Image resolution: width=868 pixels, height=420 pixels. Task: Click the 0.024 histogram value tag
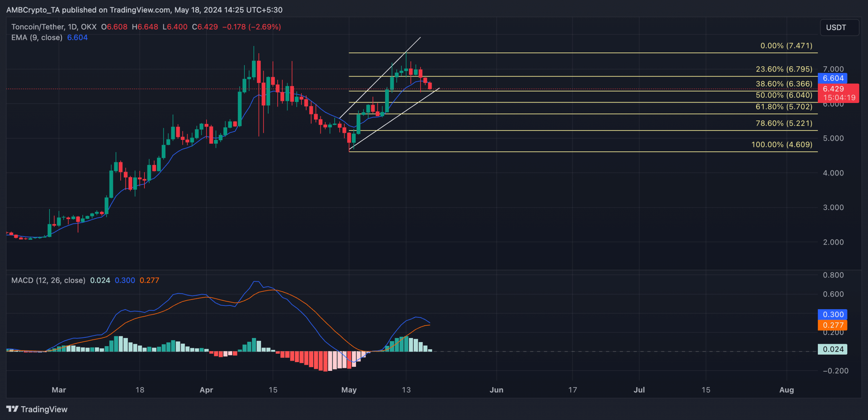[833, 349]
